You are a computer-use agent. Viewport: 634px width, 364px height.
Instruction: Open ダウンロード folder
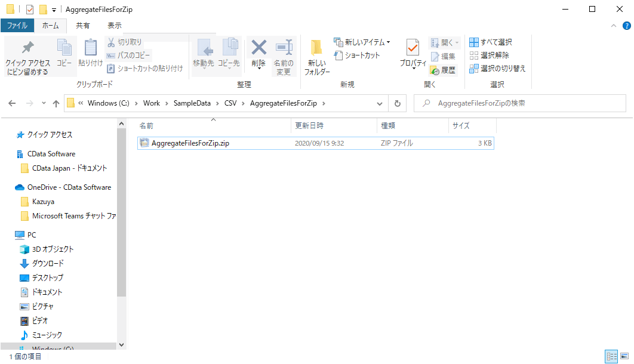point(42,263)
